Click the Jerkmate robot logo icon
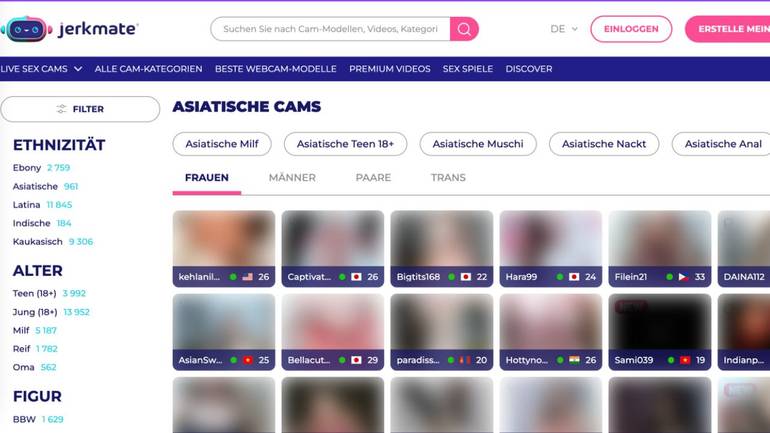This screenshot has height=433, width=770. click(27, 29)
